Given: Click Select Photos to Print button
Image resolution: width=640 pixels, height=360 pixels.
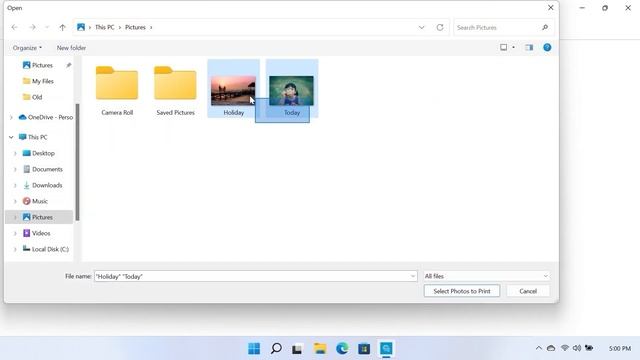Looking at the screenshot, I should (x=462, y=291).
